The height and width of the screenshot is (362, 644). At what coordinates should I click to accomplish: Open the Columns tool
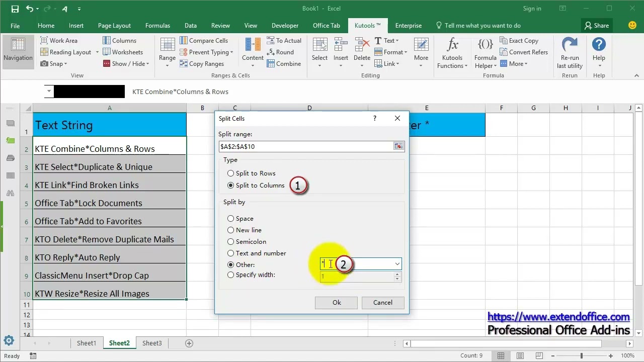[x=119, y=41]
